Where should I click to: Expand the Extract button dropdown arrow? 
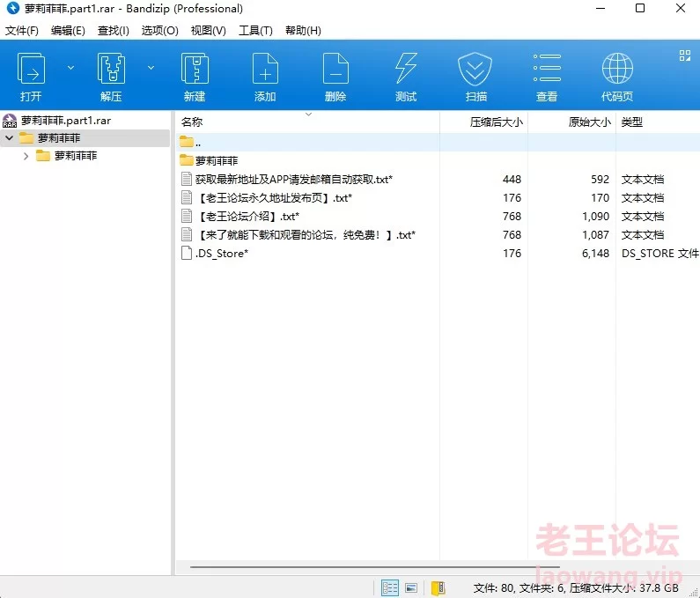coord(151,68)
